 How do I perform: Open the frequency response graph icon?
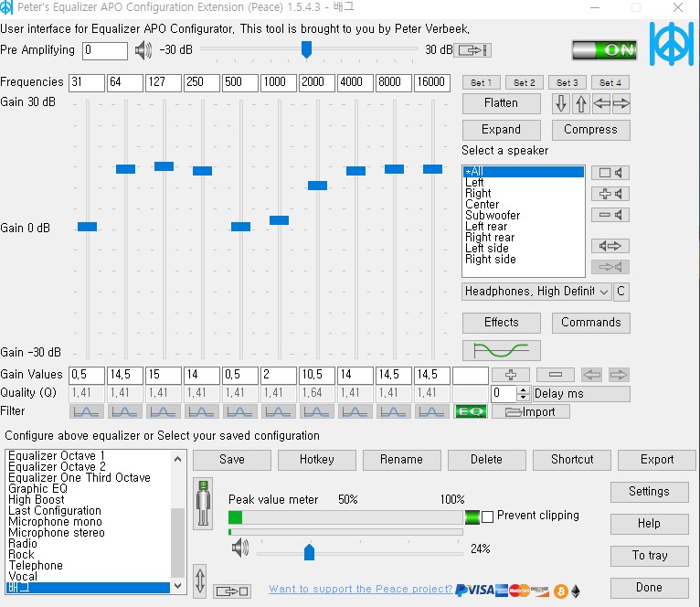502,350
